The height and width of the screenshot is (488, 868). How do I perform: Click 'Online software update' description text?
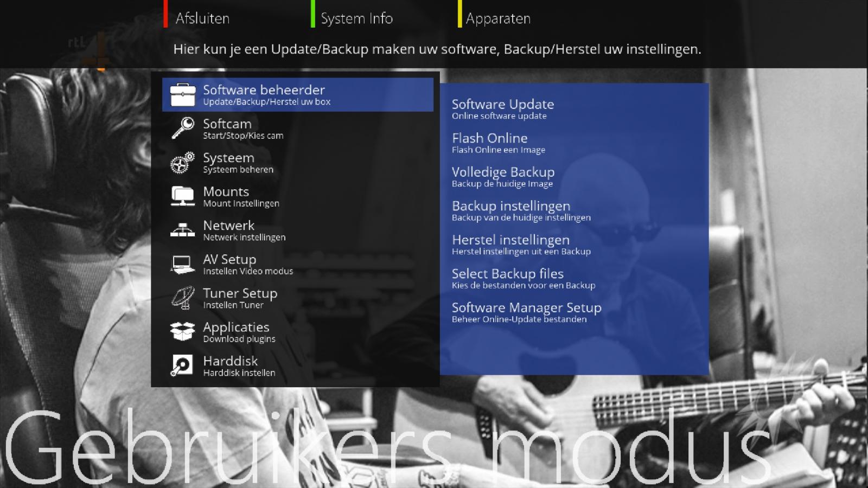[x=499, y=116]
